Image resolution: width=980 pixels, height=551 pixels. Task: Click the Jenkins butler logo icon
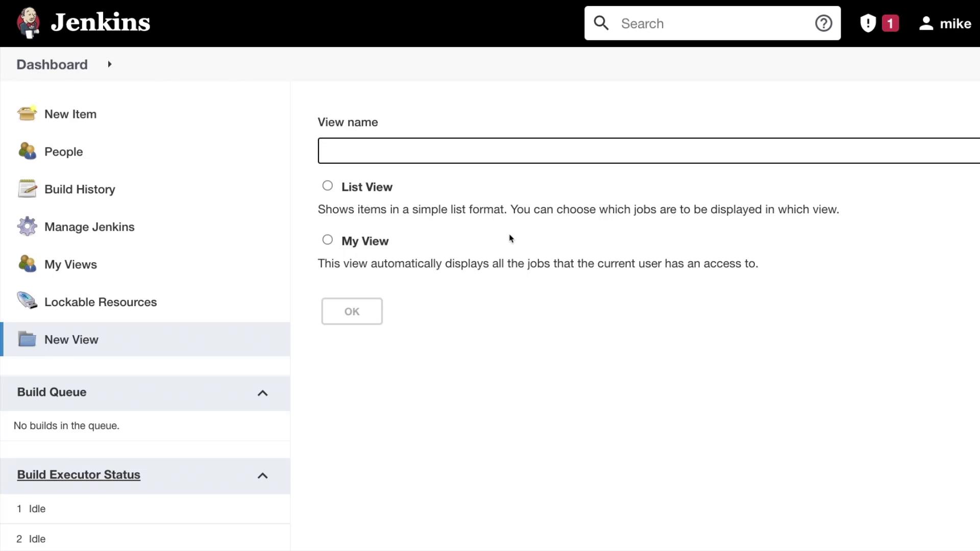(x=28, y=23)
